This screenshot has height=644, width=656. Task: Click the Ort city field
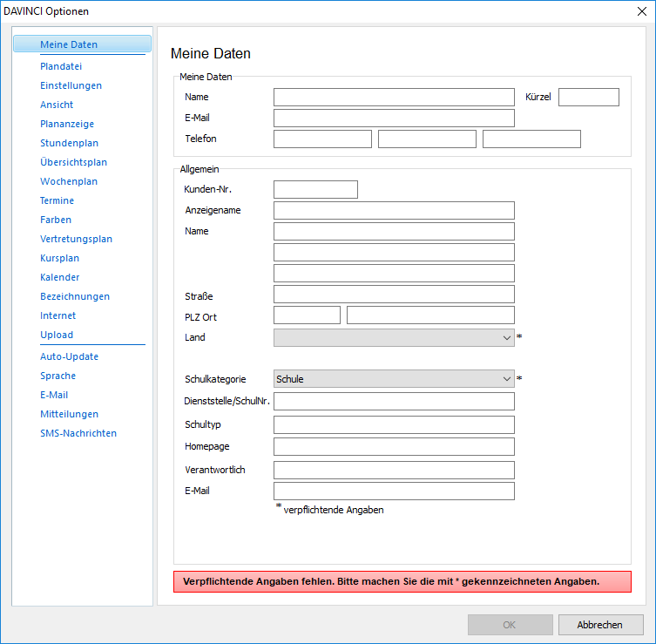point(430,315)
